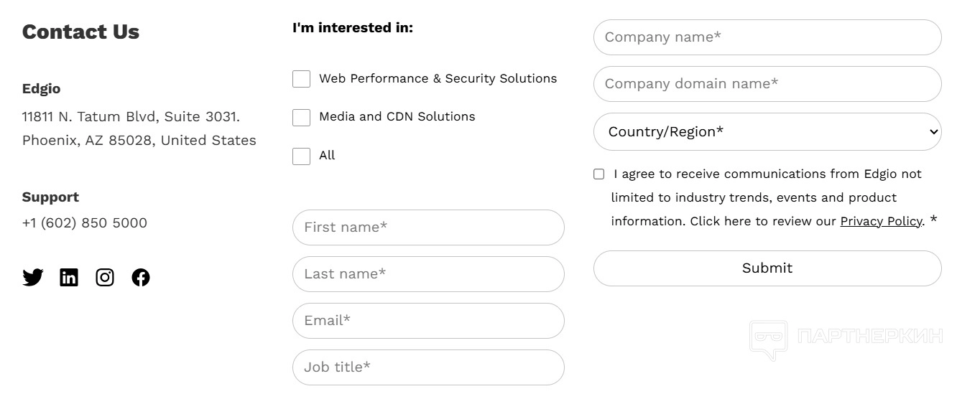The image size is (980, 399).
Task: Open the Instagram social icon
Action: 105,277
